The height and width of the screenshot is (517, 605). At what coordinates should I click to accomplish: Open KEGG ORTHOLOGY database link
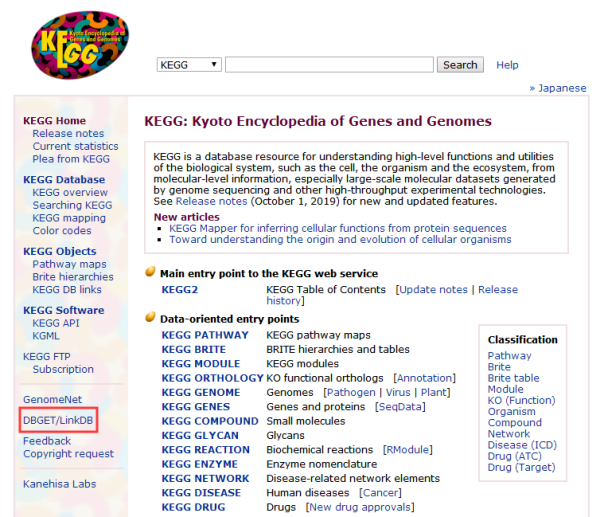[x=212, y=378]
